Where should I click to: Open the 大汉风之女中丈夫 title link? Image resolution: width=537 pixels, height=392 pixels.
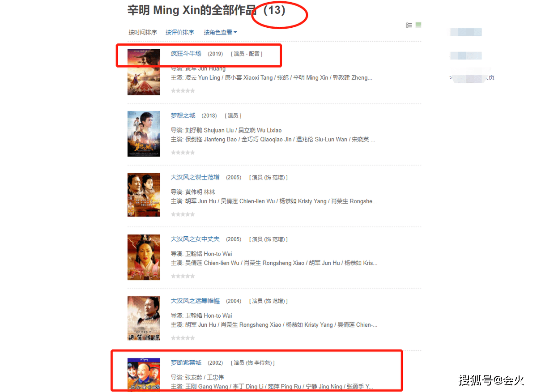click(x=195, y=239)
